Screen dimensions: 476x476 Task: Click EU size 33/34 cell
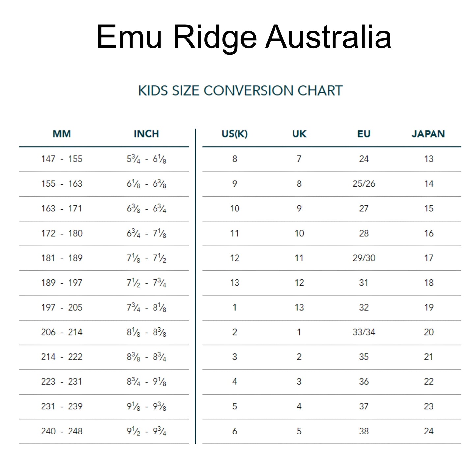[x=364, y=332]
